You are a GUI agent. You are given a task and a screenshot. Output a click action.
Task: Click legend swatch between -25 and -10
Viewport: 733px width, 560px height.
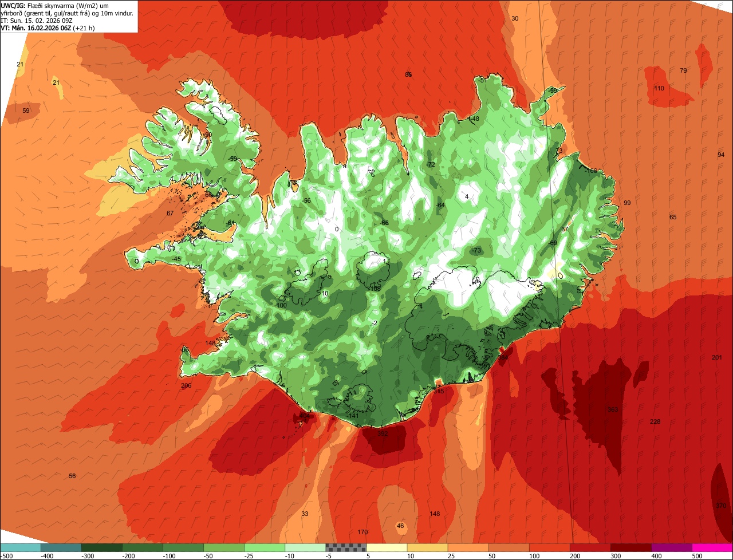pyautogui.click(x=265, y=547)
